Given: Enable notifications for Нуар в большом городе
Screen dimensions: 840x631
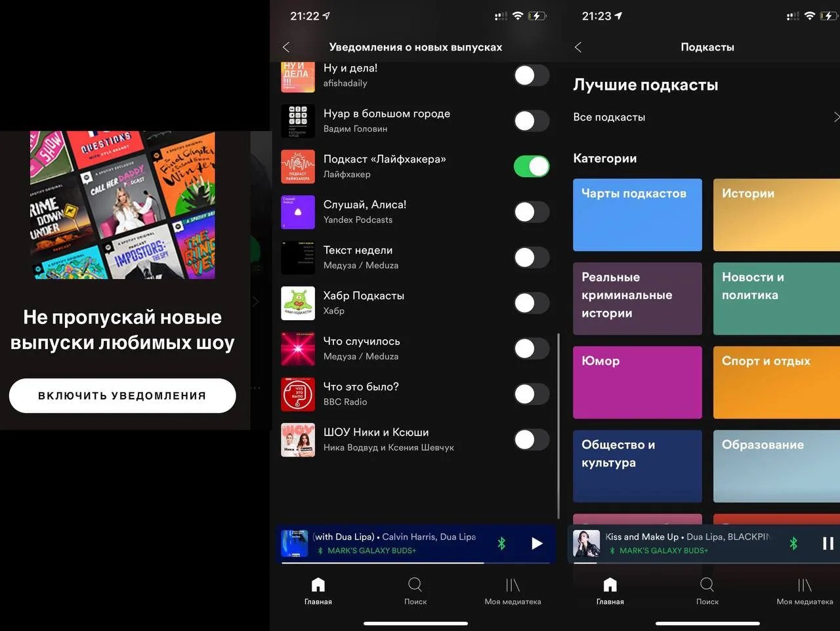Looking at the screenshot, I should pos(532,121).
